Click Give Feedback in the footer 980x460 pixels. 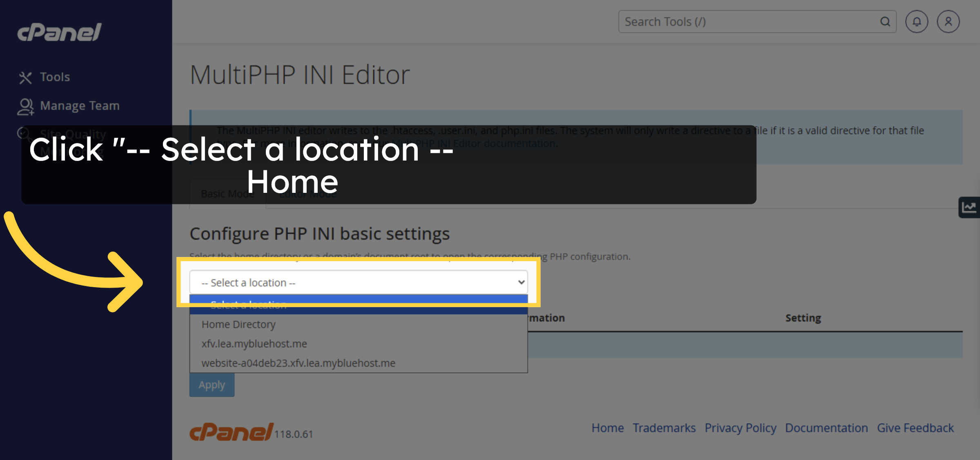tap(915, 428)
